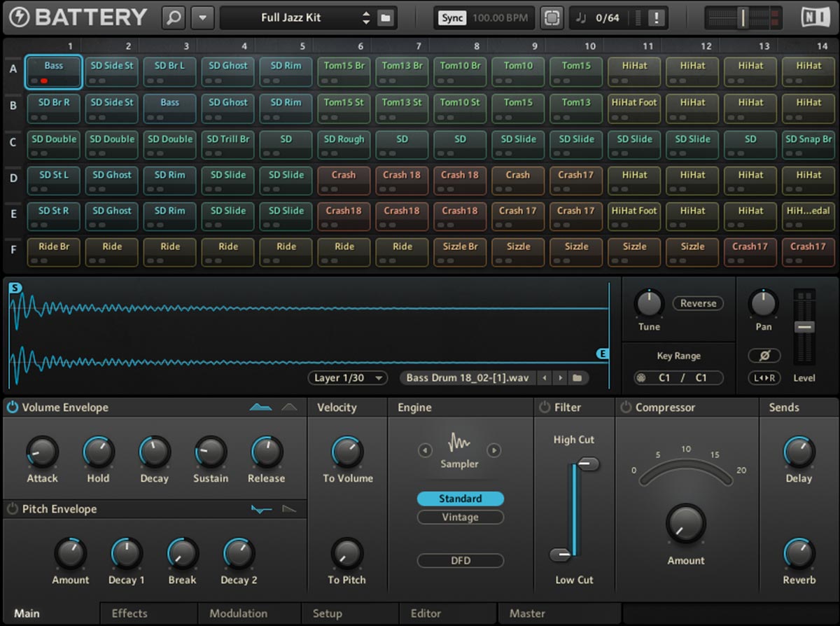This screenshot has width=840, height=626.
Task: Click the Battery logo in the header
Action: [78, 18]
